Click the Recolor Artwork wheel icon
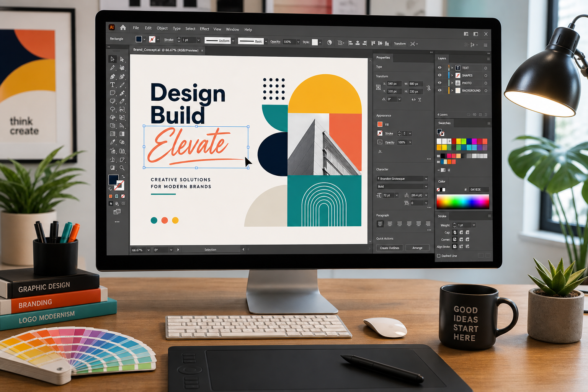Screen dimensions: 588x392 (x=329, y=42)
